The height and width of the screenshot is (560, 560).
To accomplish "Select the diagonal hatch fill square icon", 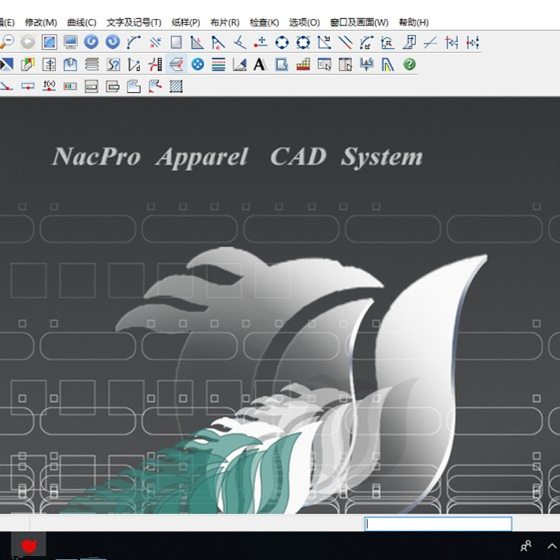I will pos(176,86).
